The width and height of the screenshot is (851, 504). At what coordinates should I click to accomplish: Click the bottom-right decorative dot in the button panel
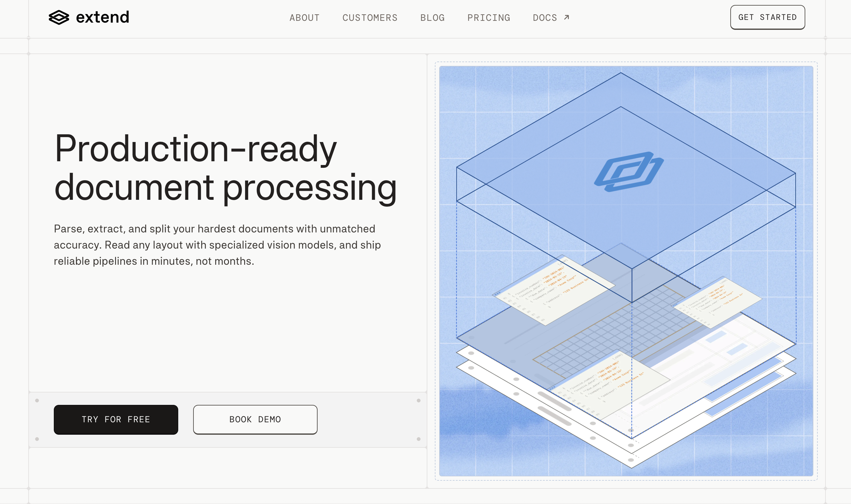(x=419, y=439)
